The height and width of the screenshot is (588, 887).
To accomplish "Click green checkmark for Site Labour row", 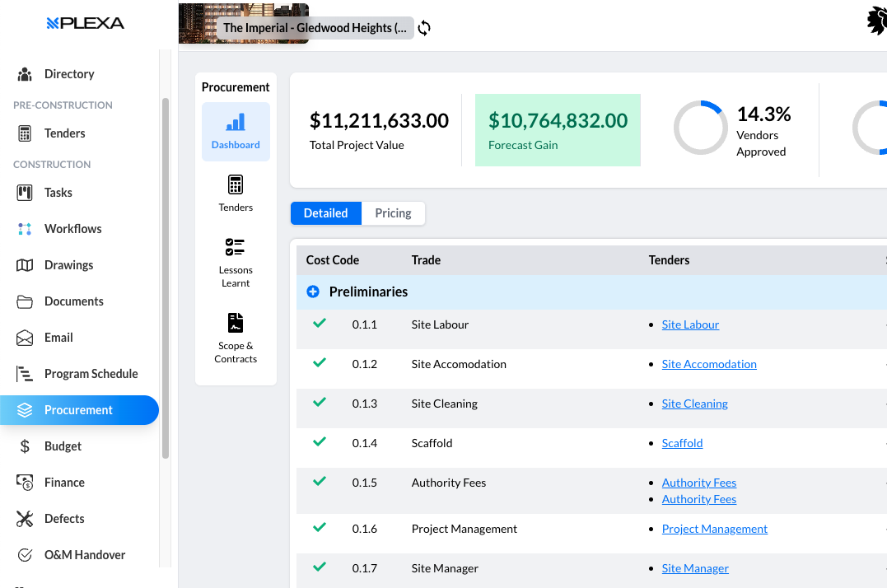I will [x=320, y=324].
